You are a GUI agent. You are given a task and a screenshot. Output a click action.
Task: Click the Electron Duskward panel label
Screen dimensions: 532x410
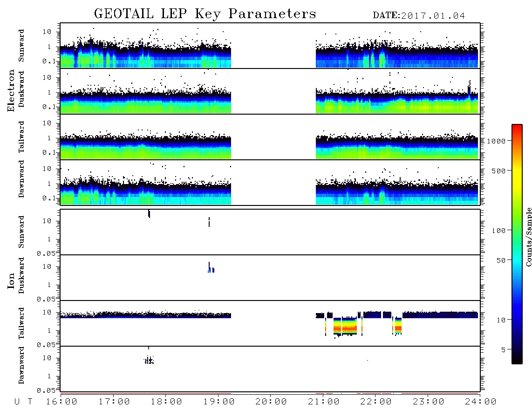[x=21, y=89]
